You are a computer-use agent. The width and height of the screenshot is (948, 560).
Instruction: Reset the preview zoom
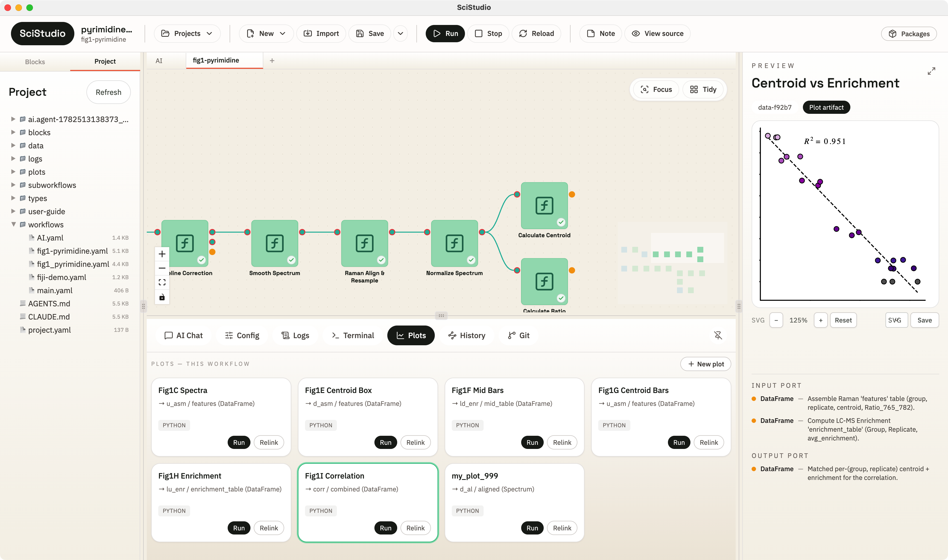pos(843,320)
